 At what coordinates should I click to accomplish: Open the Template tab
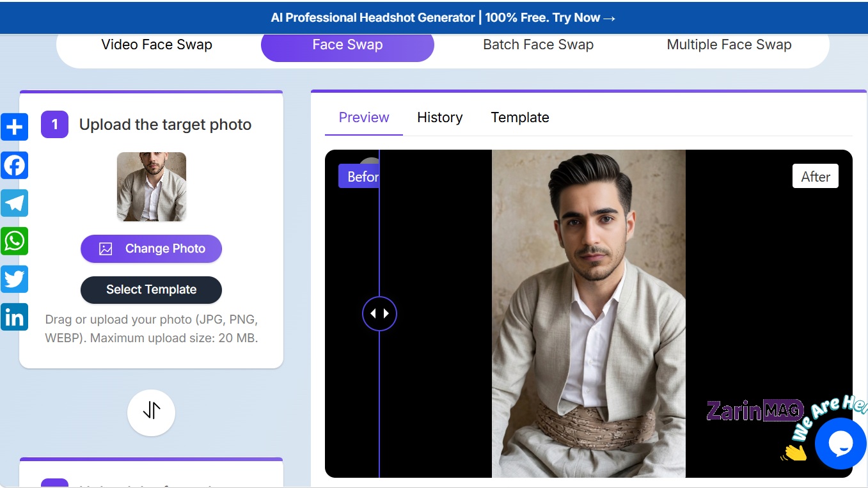point(520,118)
